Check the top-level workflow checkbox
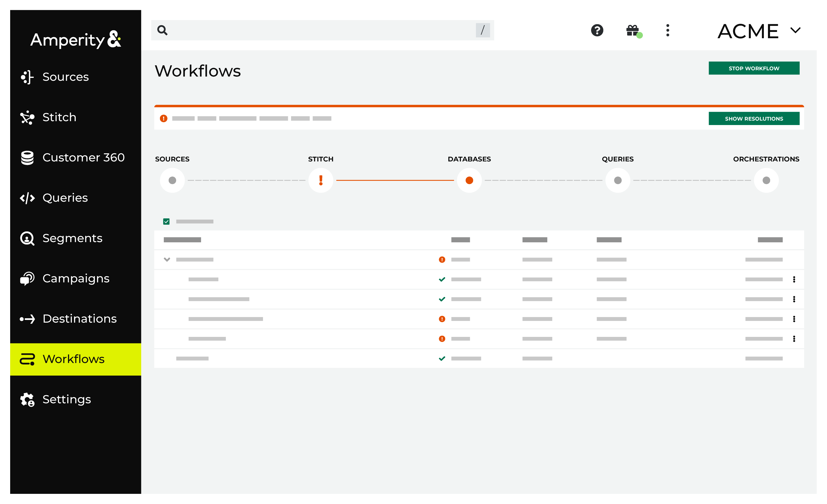Screen dimensions: 827x504 [166, 221]
